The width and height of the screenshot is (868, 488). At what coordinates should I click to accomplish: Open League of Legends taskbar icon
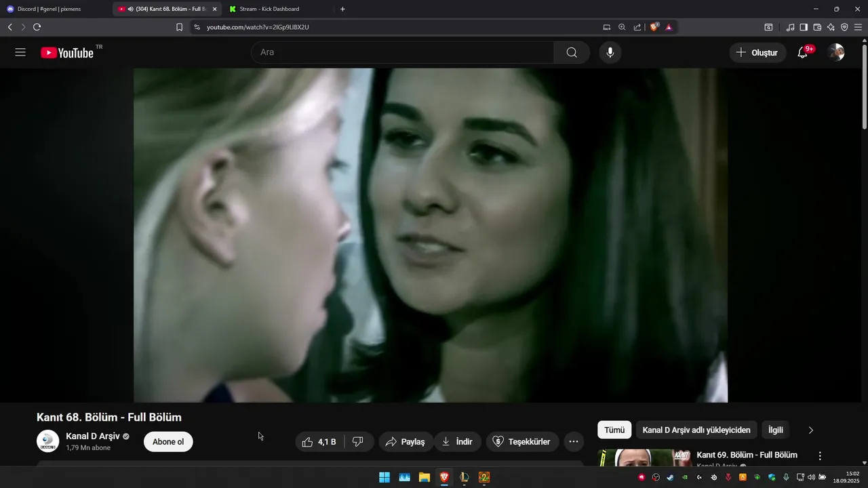tap(465, 477)
